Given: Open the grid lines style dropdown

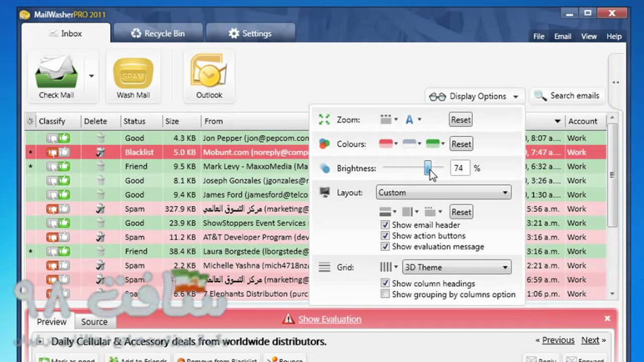Looking at the screenshot, I should 389,267.
